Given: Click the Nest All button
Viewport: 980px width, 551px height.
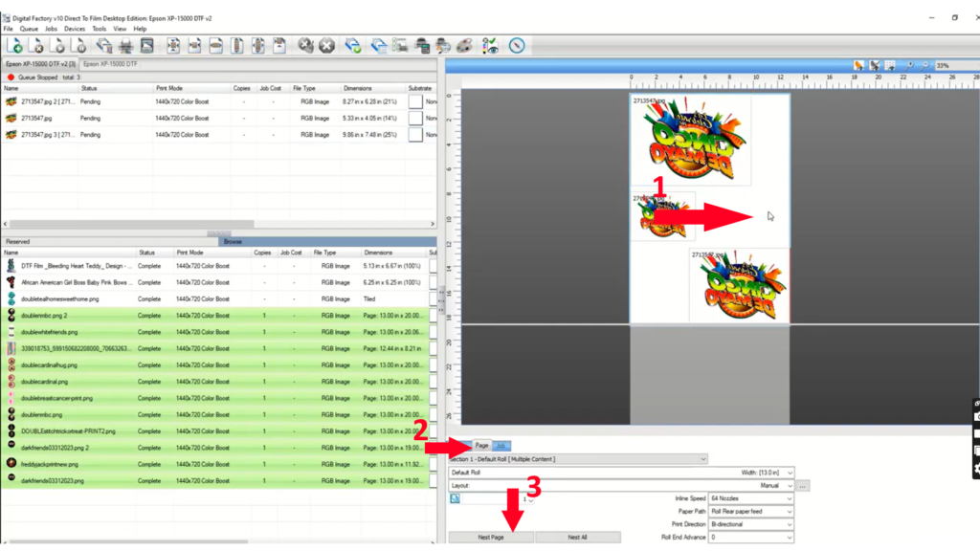Looking at the screenshot, I should pyautogui.click(x=577, y=538).
